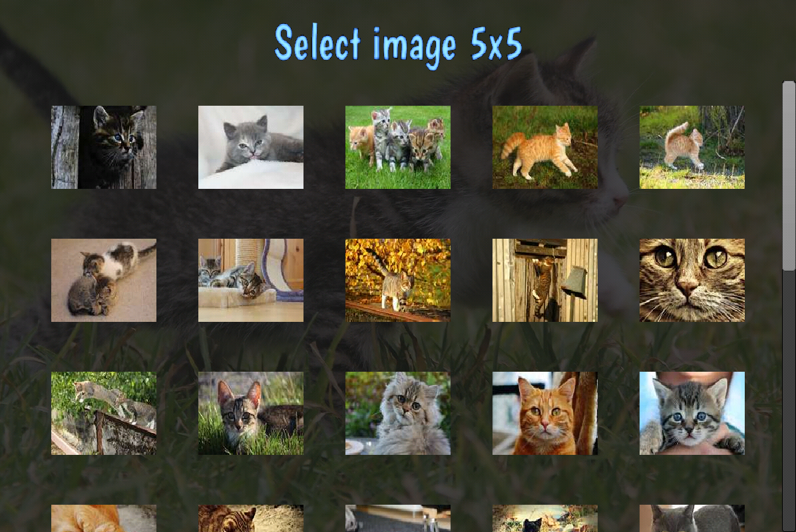This screenshot has height=532, width=796.
Task: Pick the blue-eyed kitten held in hands
Action: (x=692, y=414)
